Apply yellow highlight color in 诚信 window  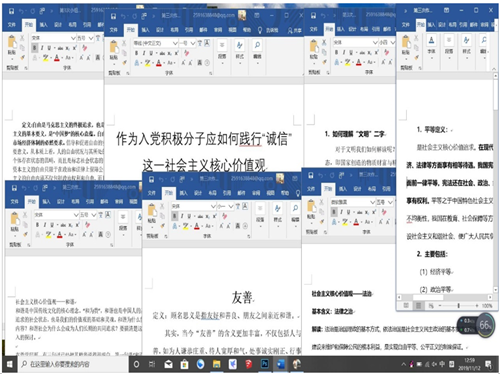point(147,63)
